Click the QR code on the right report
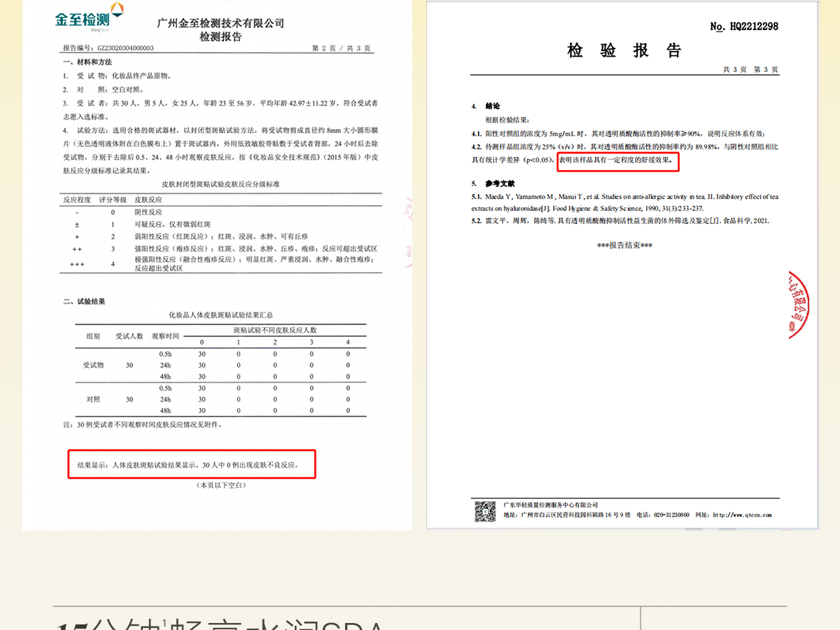 (485, 511)
